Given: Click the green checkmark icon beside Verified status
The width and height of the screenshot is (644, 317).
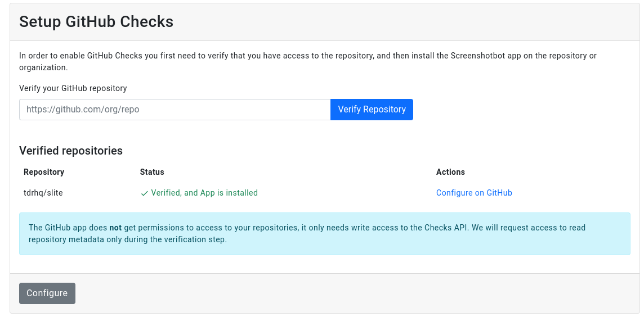Looking at the screenshot, I should (144, 193).
